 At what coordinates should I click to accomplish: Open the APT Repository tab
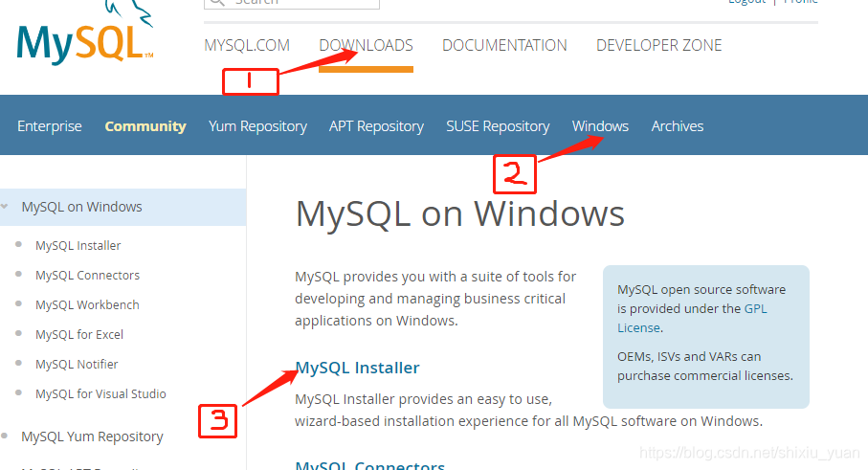pos(376,126)
